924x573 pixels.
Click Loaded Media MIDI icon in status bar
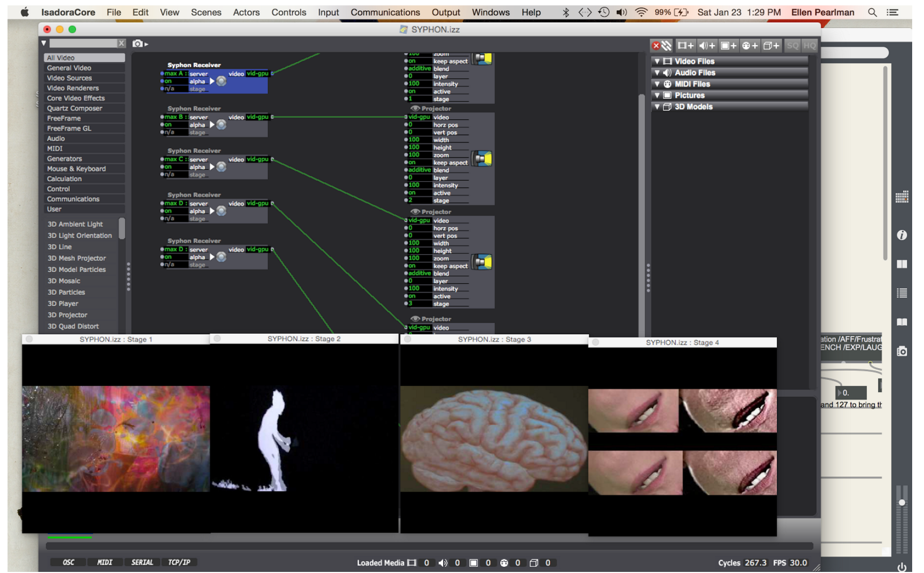[504, 563]
